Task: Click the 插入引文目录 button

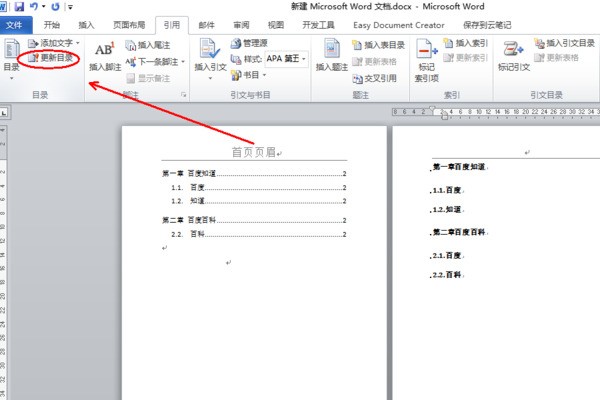Action: 564,43
